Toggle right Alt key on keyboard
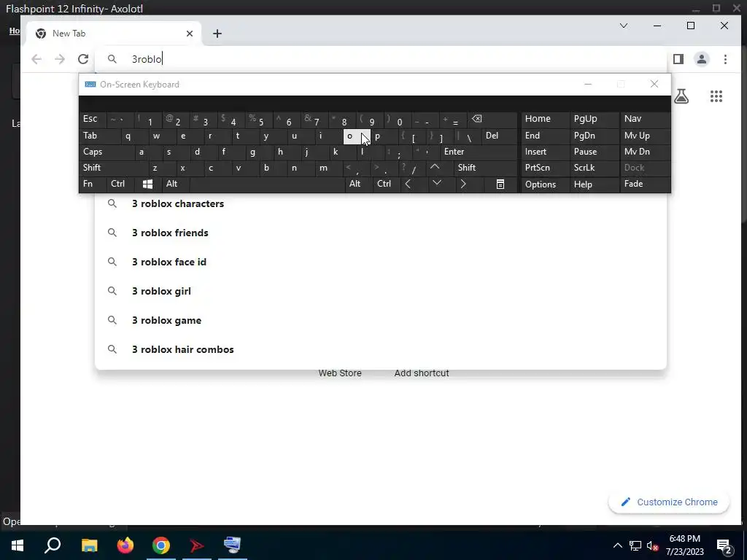 click(x=358, y=184)
